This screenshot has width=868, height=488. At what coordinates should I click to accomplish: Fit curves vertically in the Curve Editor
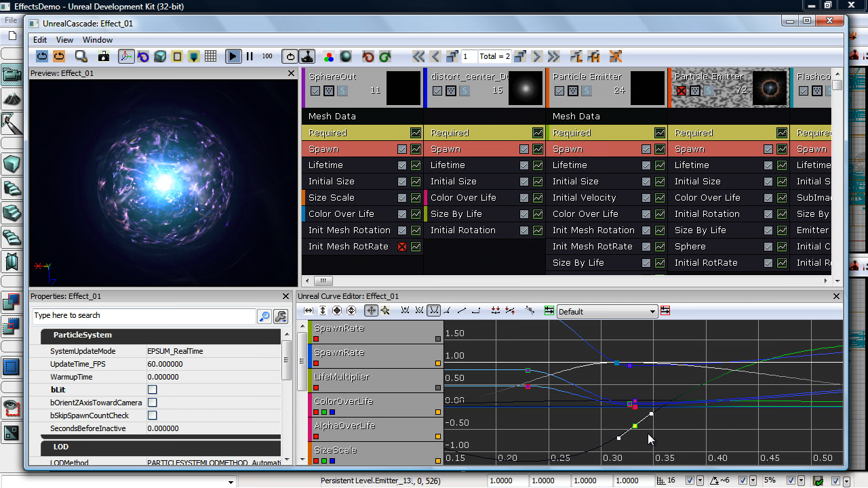tap(323, 310)
